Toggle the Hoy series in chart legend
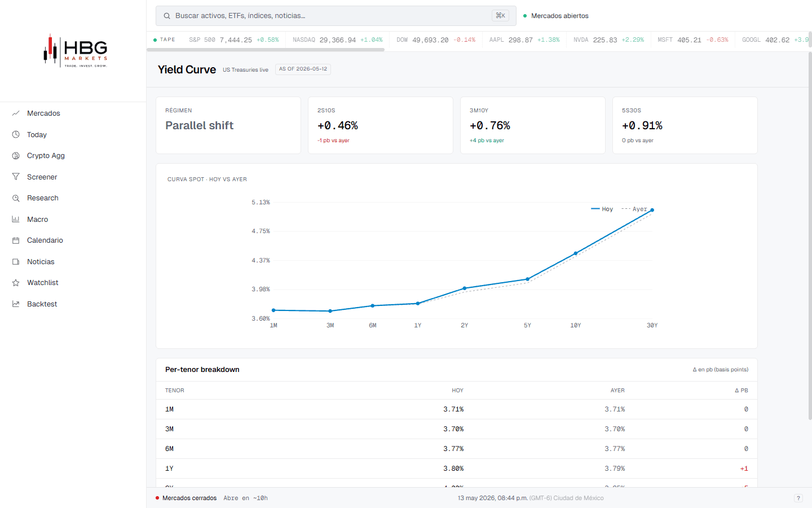This screenshot has height=508, width=812. pos(602,209)
